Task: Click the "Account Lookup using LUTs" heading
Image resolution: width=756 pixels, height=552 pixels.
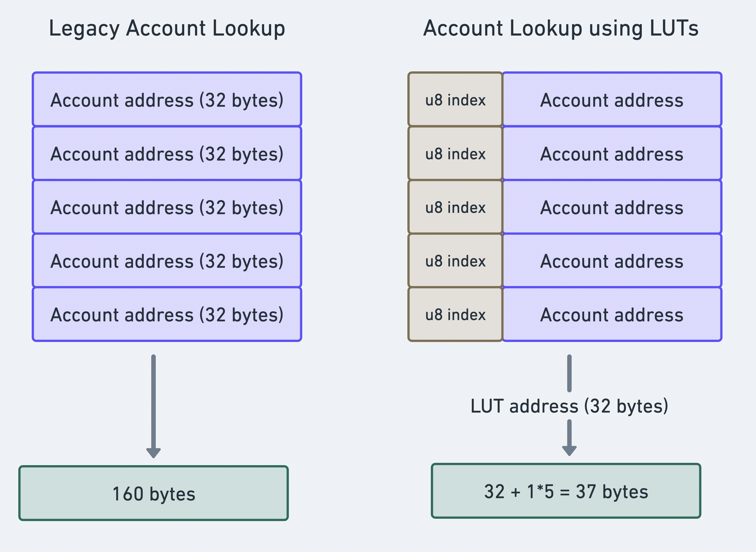Action: pos(561,28)
